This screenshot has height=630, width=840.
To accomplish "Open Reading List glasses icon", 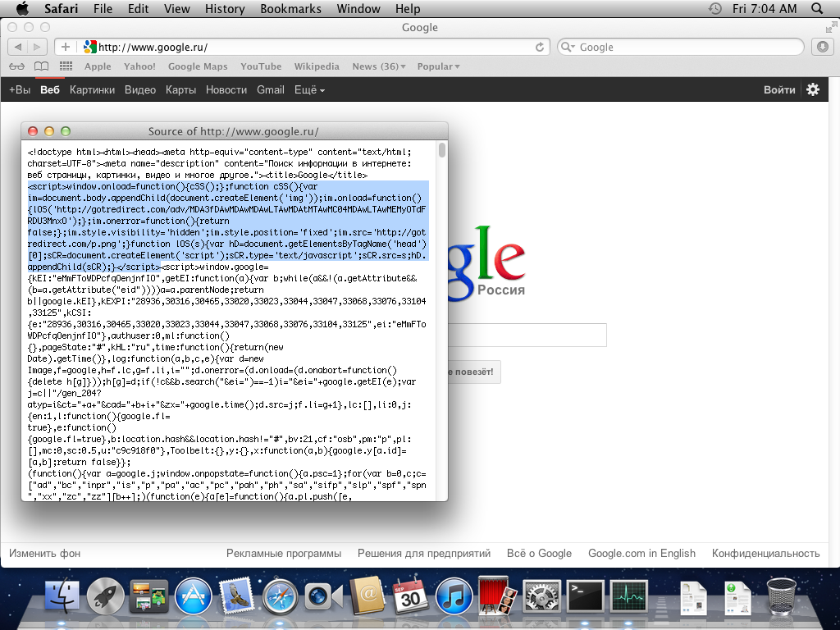I will (x=16, y=66).
